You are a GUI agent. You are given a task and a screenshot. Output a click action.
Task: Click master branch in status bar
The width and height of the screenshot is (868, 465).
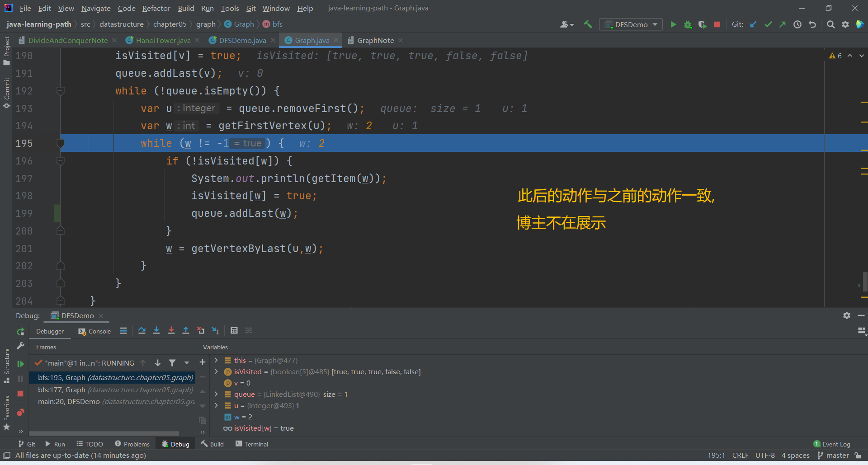(x=833, y=456)
